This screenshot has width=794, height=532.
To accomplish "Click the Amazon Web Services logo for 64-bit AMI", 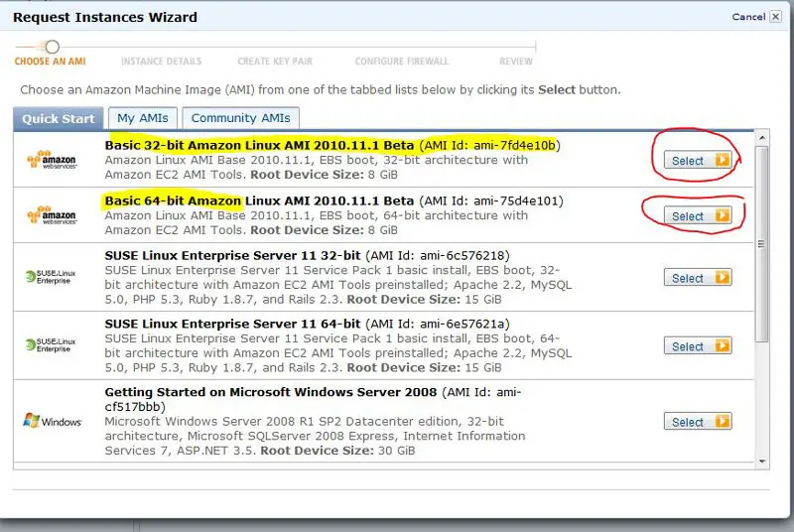I will [x=52, y=215].
